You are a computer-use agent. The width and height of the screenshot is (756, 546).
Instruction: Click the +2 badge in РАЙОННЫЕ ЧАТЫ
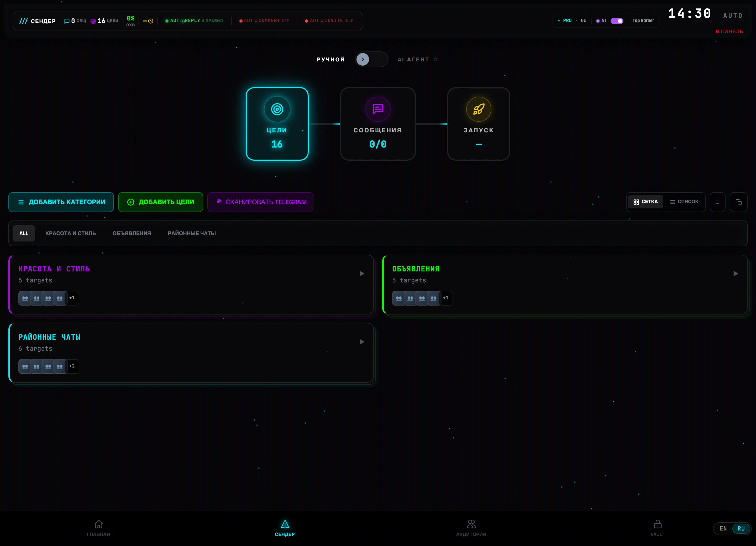tap(72, 366)
